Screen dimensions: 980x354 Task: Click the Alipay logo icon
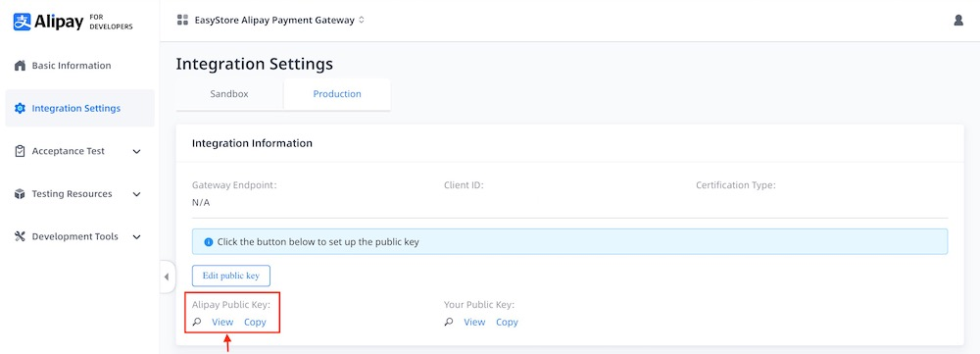[x=22, y=22]
